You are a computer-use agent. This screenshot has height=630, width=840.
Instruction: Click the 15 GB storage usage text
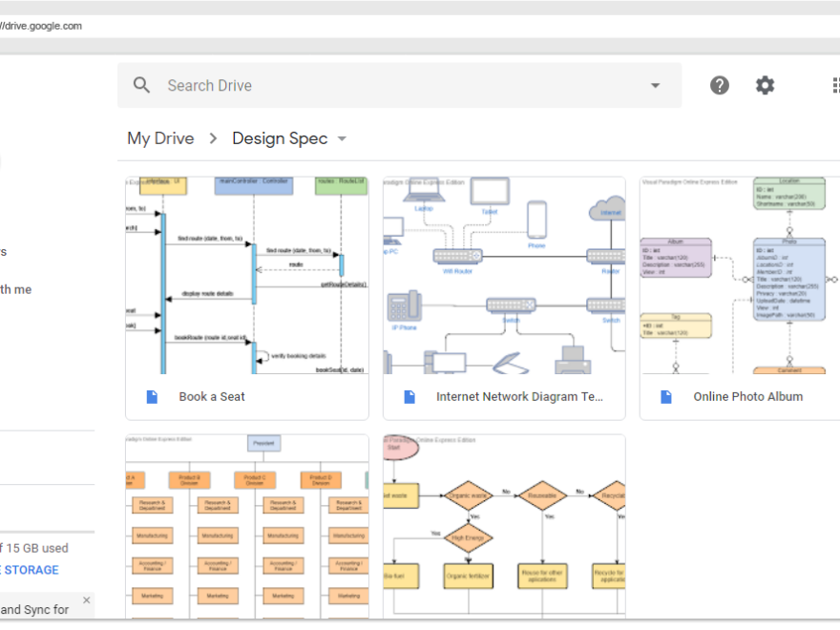pos(31,548)
